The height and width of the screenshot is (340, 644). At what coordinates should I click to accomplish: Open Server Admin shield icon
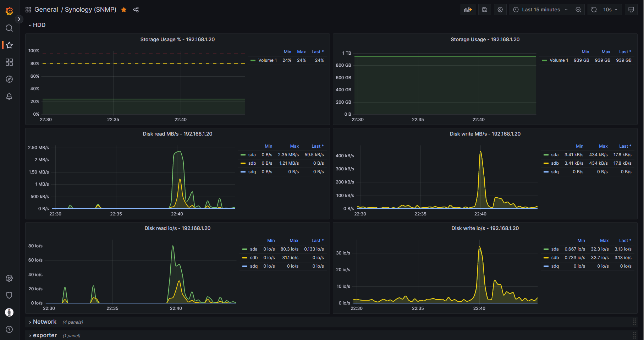[9, 295]
